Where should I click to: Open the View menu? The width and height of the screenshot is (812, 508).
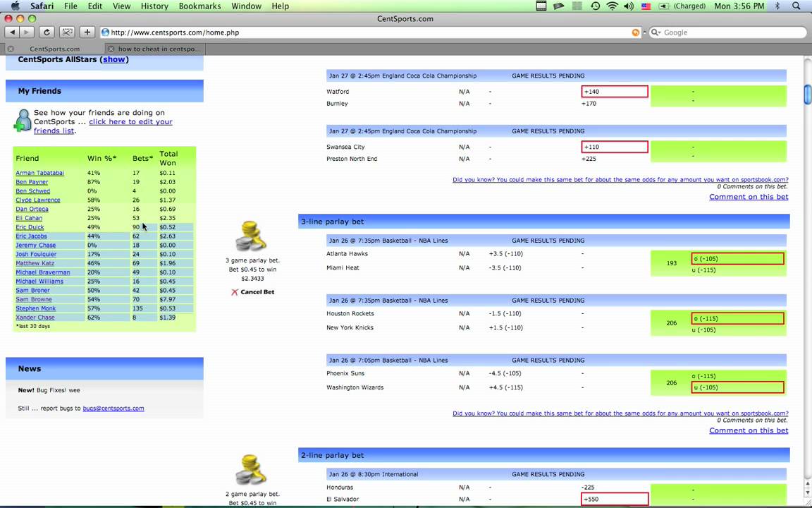(121, 6)
